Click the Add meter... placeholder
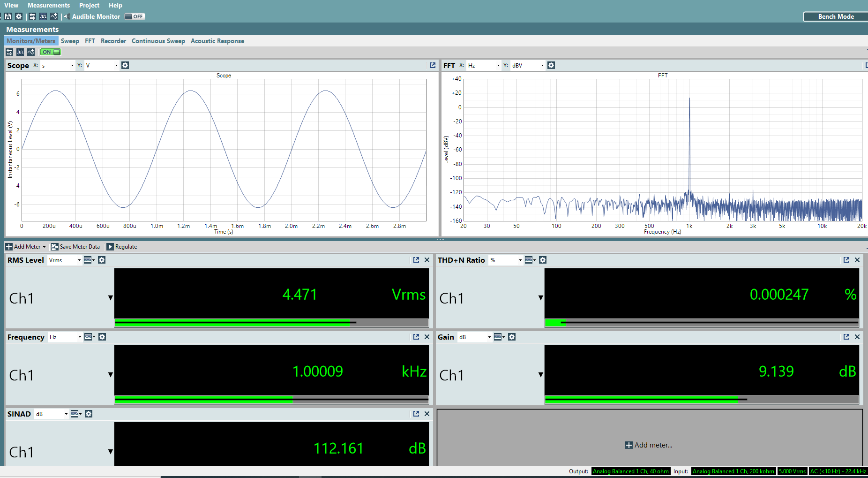The width and height of the screenshot is (868, 478). coord(649,445)
